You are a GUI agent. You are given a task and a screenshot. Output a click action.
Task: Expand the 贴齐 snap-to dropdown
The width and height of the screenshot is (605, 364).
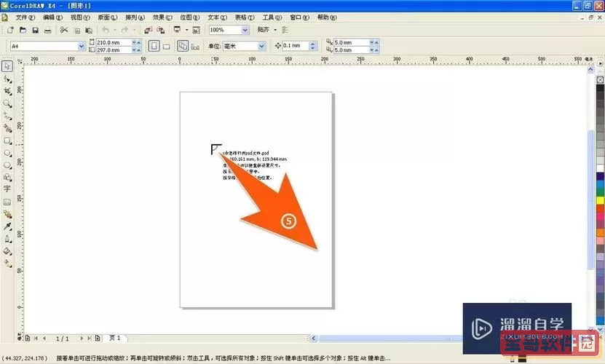click(275, 30)
